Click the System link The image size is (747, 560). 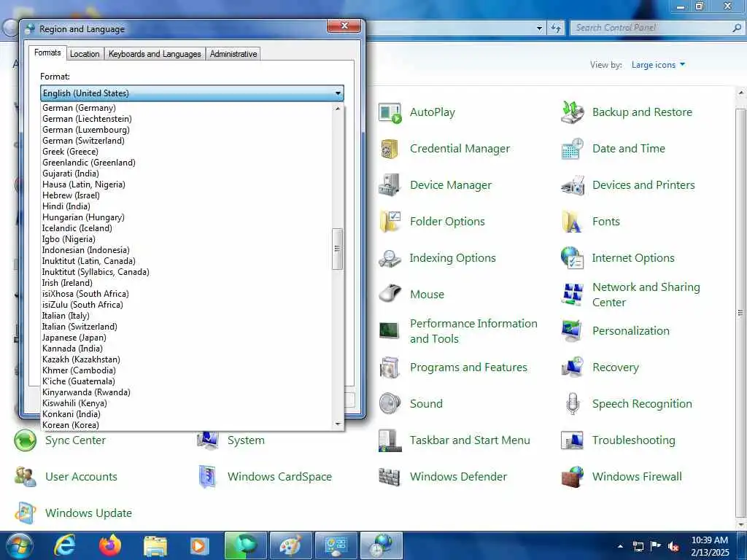click(246, 440)
